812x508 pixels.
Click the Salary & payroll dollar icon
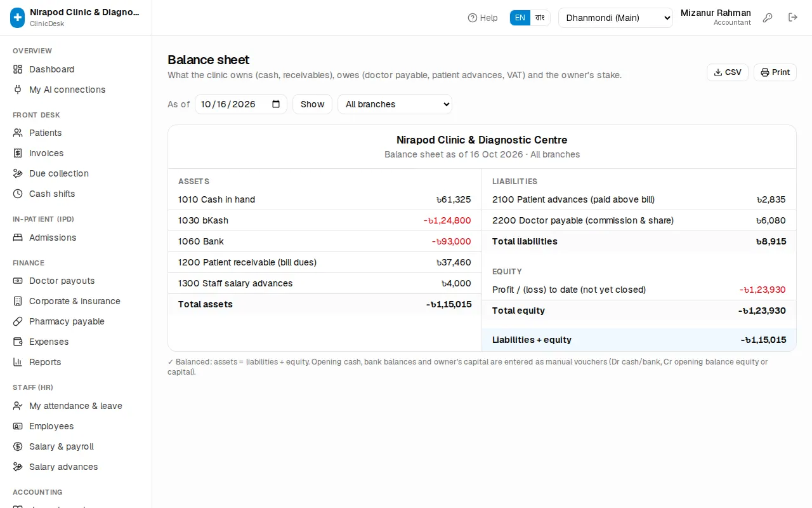[18, 446]
